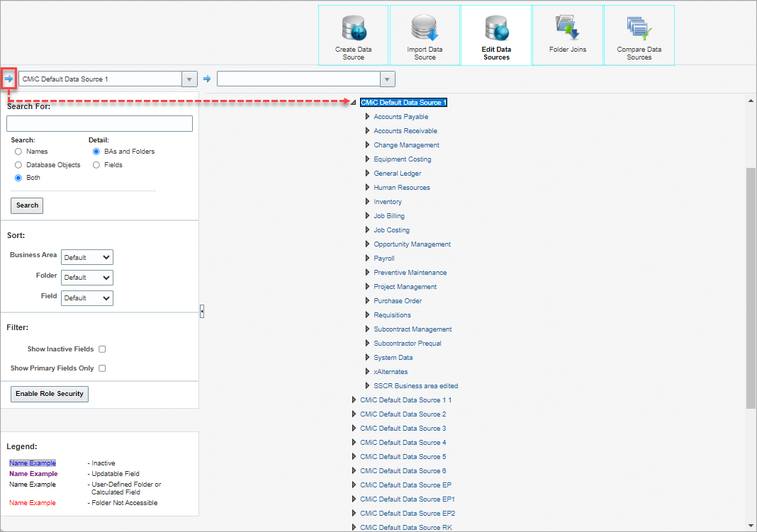Check Show Inactive Fields
The height and width of the screenshot is (532, 757).
[102, 349]
